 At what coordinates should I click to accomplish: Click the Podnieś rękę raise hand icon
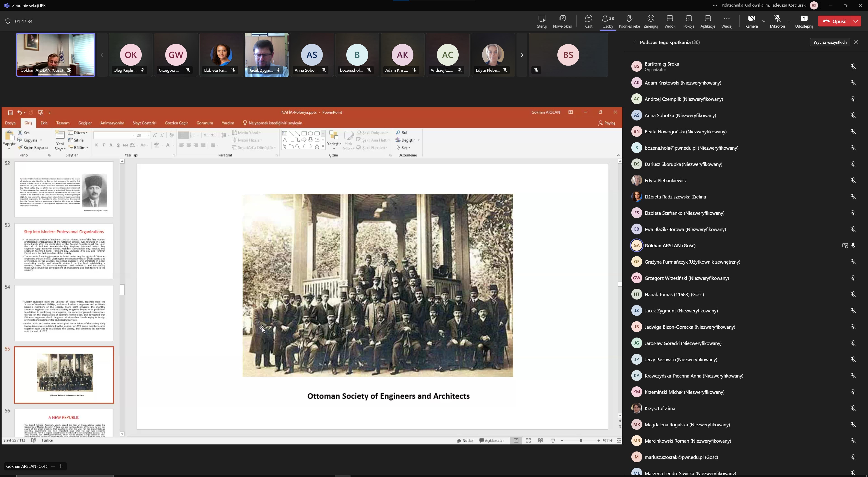(629, 21)
